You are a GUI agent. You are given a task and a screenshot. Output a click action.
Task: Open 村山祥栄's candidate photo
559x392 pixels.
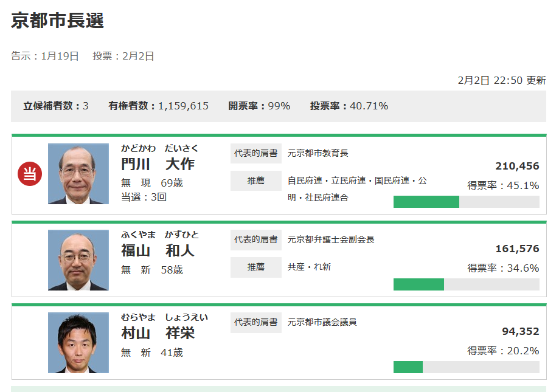[78, 343]
